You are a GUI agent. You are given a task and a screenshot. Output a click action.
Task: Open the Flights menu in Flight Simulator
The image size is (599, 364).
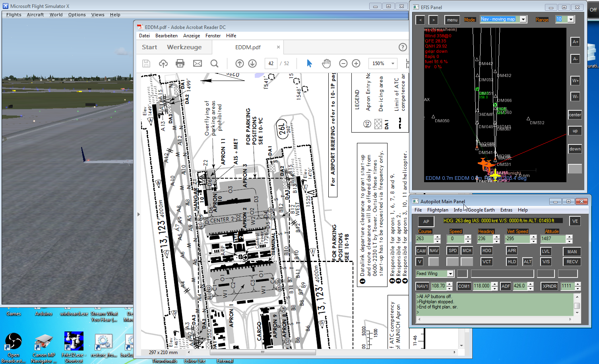pyautogui.click(x=14, y=15)
